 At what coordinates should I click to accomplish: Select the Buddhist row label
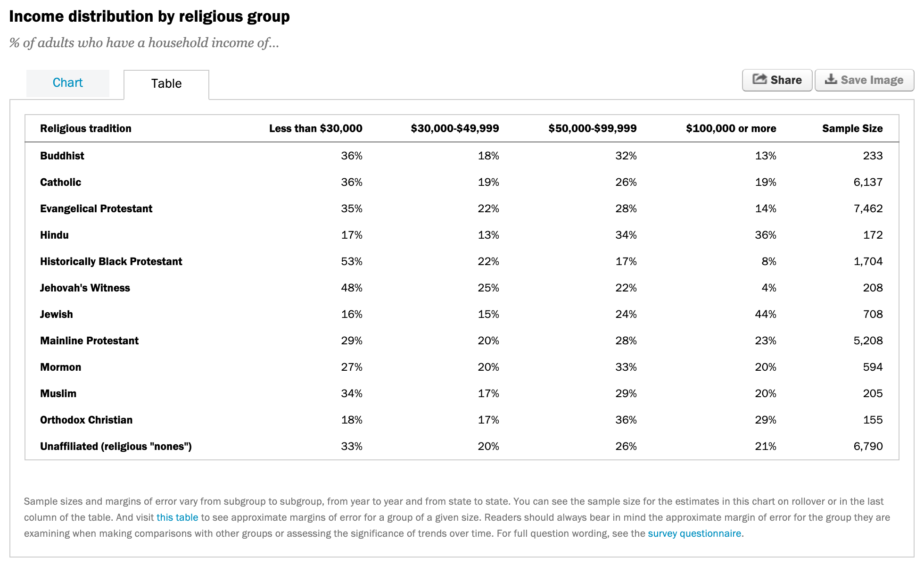62,156
